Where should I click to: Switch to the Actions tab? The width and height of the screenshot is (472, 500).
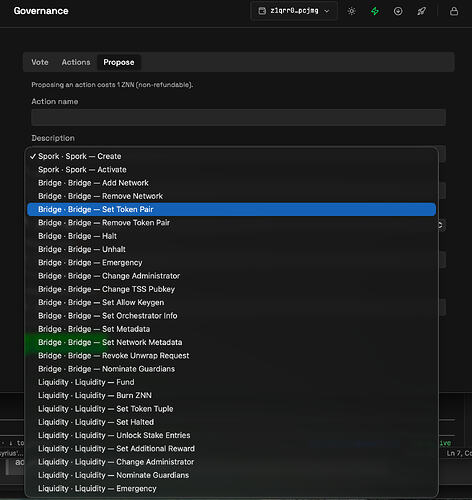(x=76, y=62)
